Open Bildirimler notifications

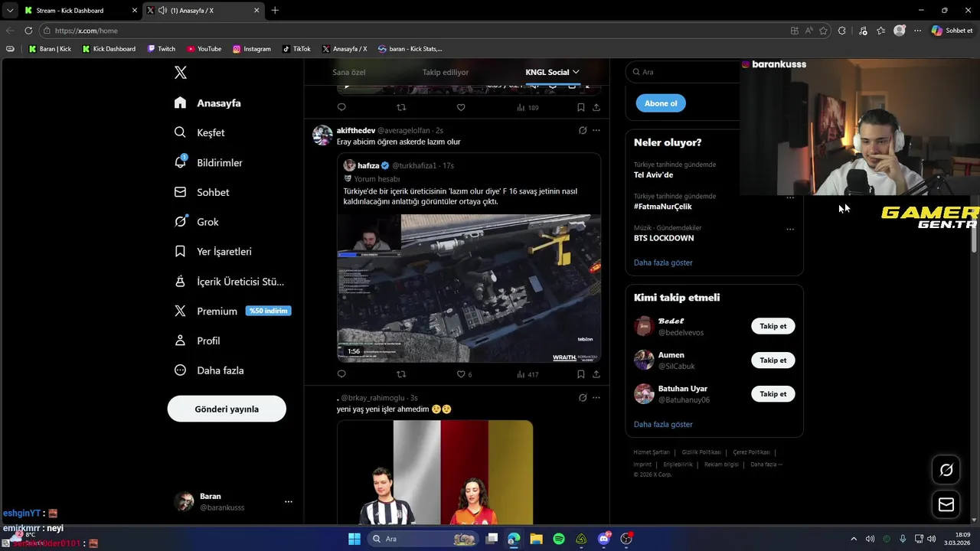click(208, 162)
